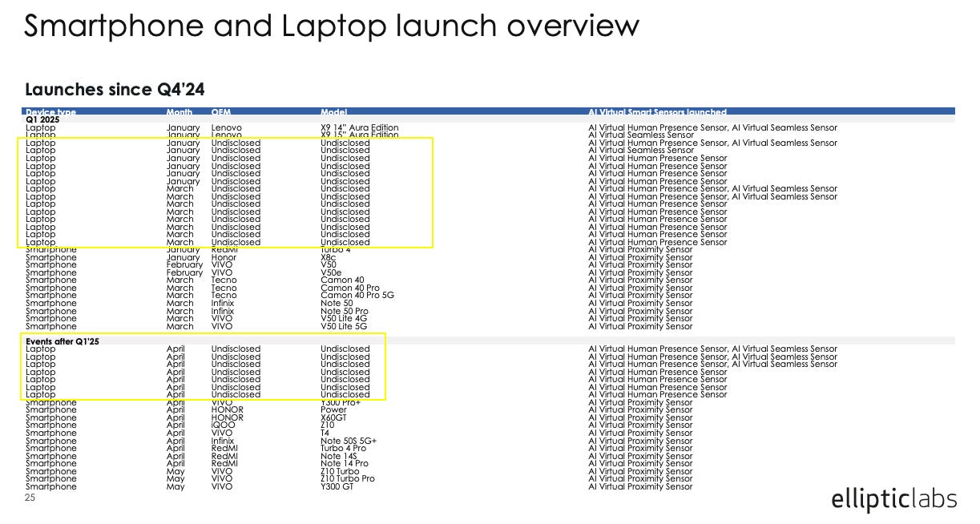Click the 'T4' model cell
The width and height of the screenshot is (980, 524).
(x=325, y=433)
